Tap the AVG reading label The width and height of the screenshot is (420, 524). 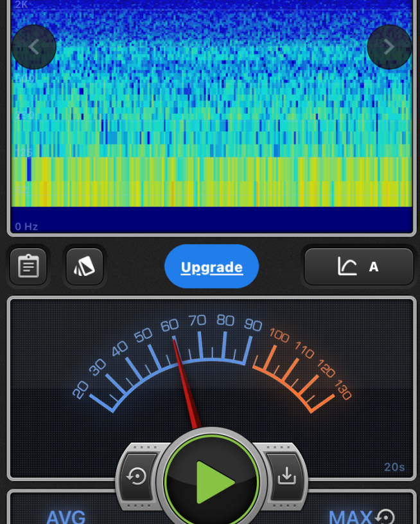pyautogui.click(x=66, y=516)
